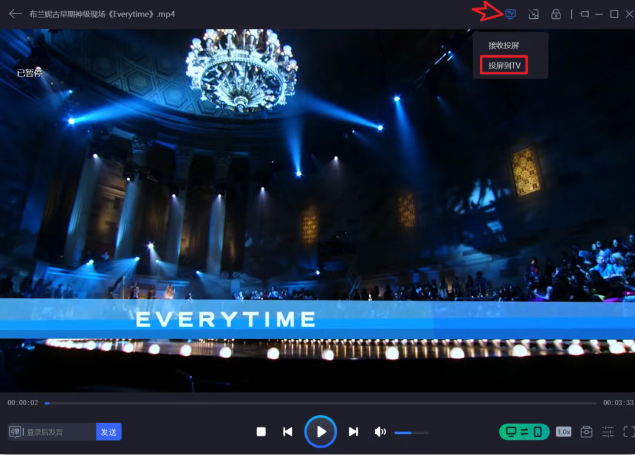Select 投屏到TV menu entry
The width and height of the screenshot is (635, 455).
click(x=504, y=65)
